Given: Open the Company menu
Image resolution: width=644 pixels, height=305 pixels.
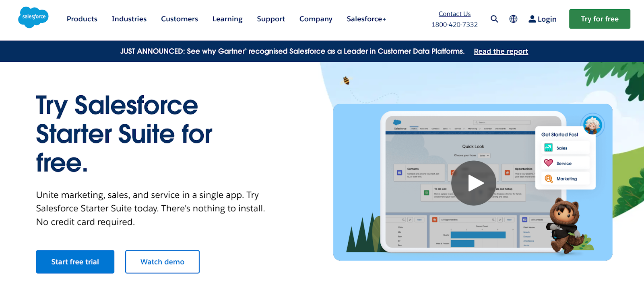Looking at the screenshot, I should pyautogui.click(x=316, y=19).
